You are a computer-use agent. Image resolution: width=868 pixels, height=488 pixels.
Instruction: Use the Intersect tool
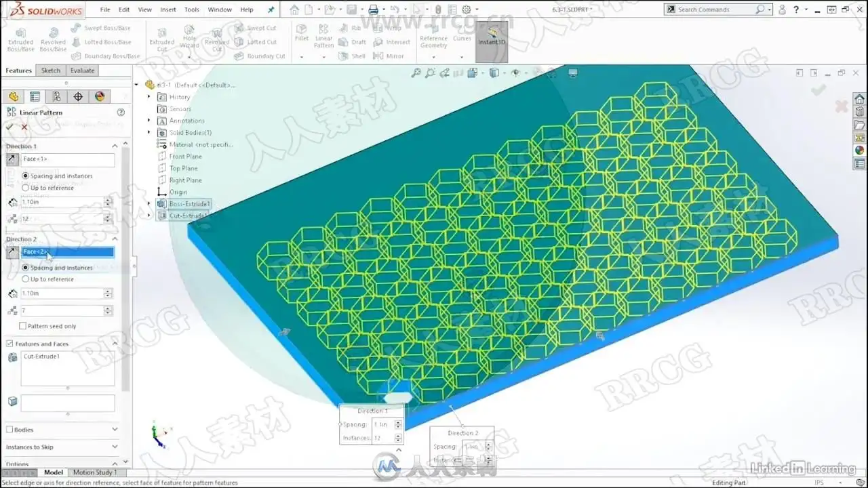coord(392,42)
